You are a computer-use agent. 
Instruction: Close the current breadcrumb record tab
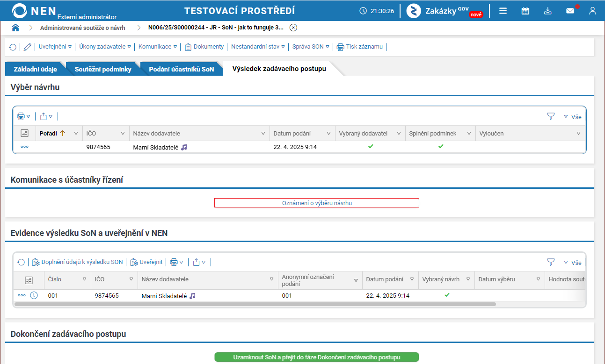(x=293, y=28)
